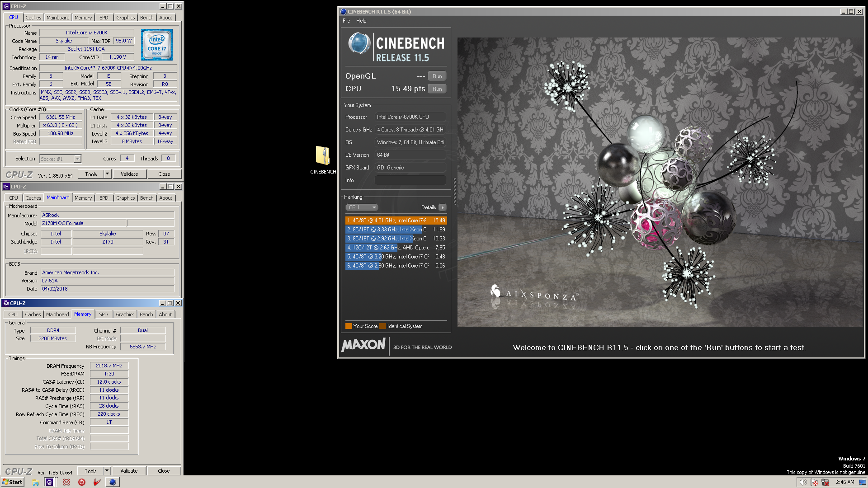868x488 pixels.
Task: Click the DRAM Frequency 2018.7 MHz value
Action: (x=109, y=366)
